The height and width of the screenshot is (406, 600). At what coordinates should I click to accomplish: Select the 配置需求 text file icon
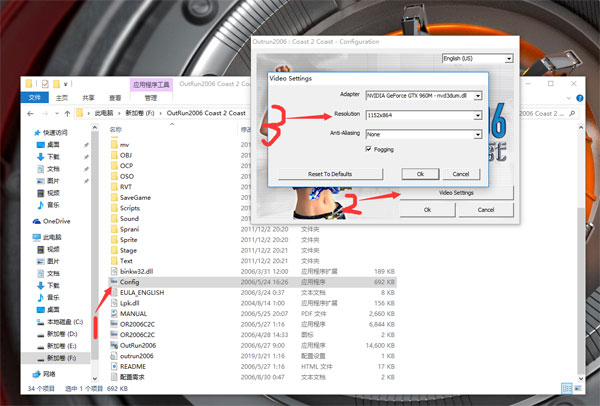114,377
